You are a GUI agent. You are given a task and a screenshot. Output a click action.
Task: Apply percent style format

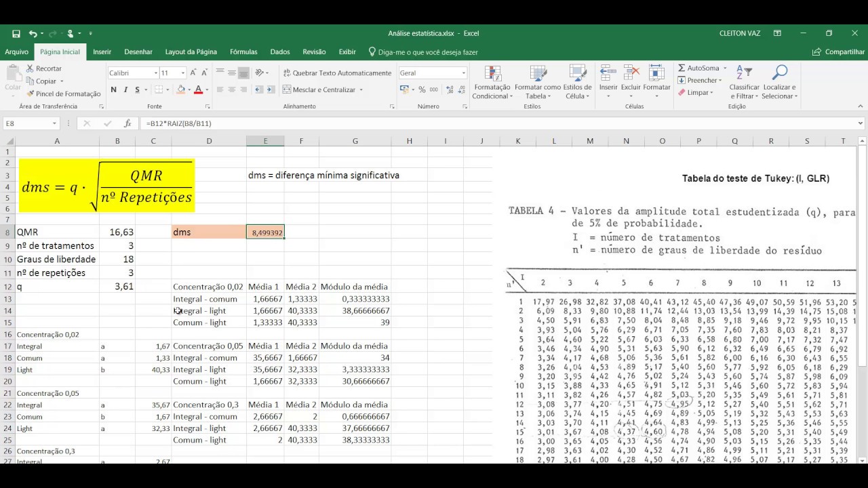422,89
